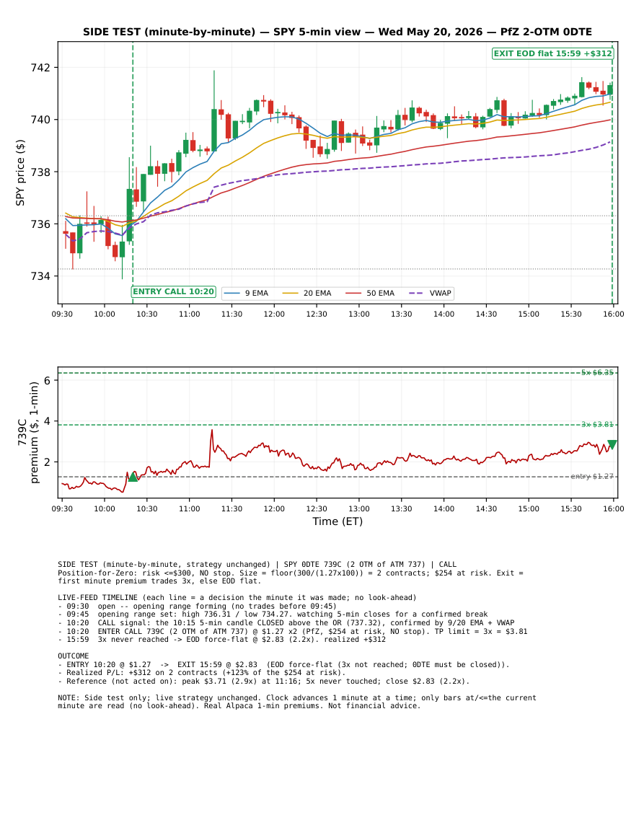
Task: Click the EXIT EOD flat 15:59 +$312 annotation
Action: (552, 53)
